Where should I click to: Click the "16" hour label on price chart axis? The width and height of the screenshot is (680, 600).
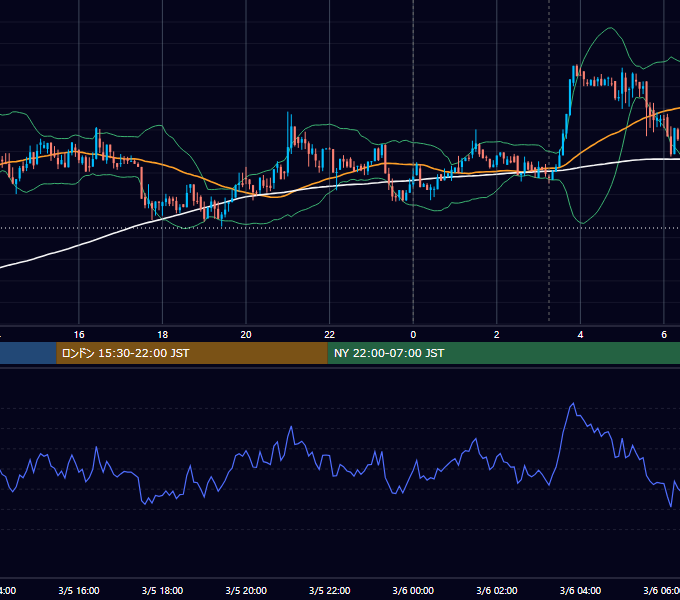(x=79, y=335)
